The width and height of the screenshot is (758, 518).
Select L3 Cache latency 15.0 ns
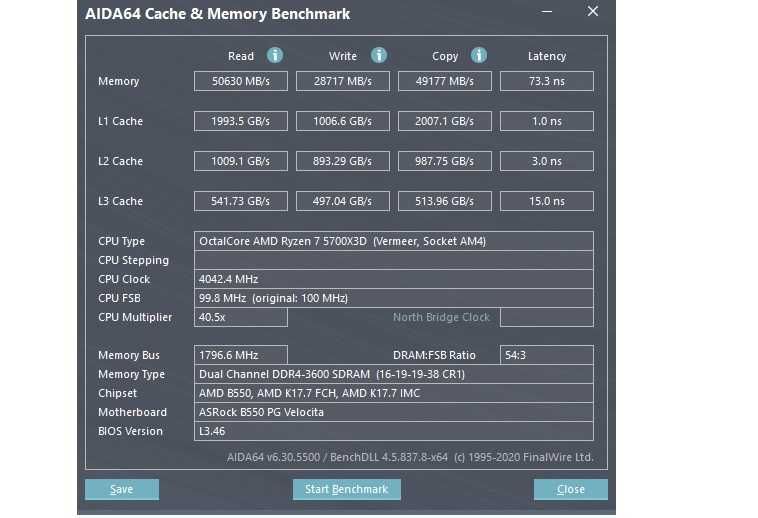pyautogui.click(x=547, y=201)
